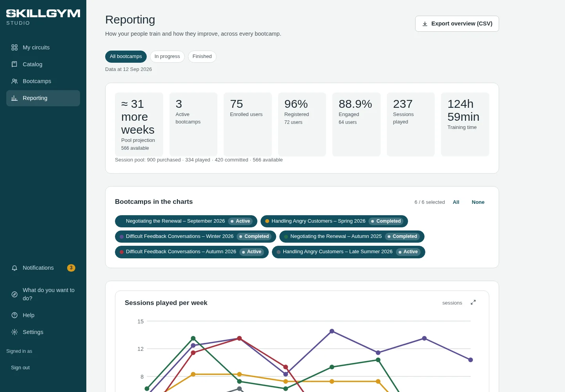Image resolution: width=565 pixels, height=392 pixels.
Task: Click the sessions unit label on chart
Action: point(452,303)
